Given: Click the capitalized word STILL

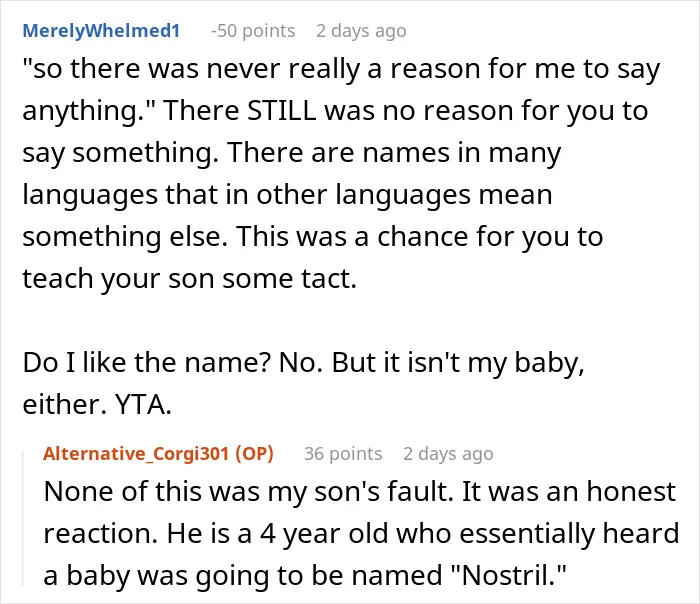Looking at the screenshot, I should (x=282, y=110).
